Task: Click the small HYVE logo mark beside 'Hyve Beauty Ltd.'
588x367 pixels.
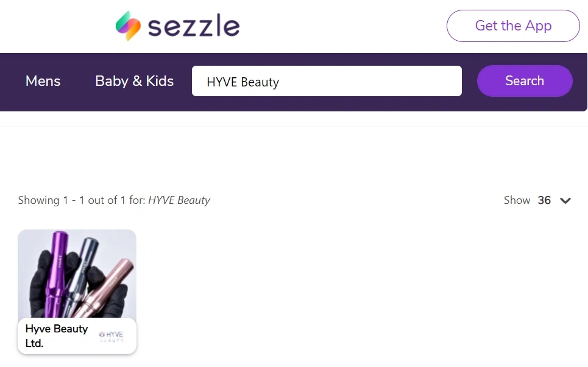Action: click(x=113, y=335)
